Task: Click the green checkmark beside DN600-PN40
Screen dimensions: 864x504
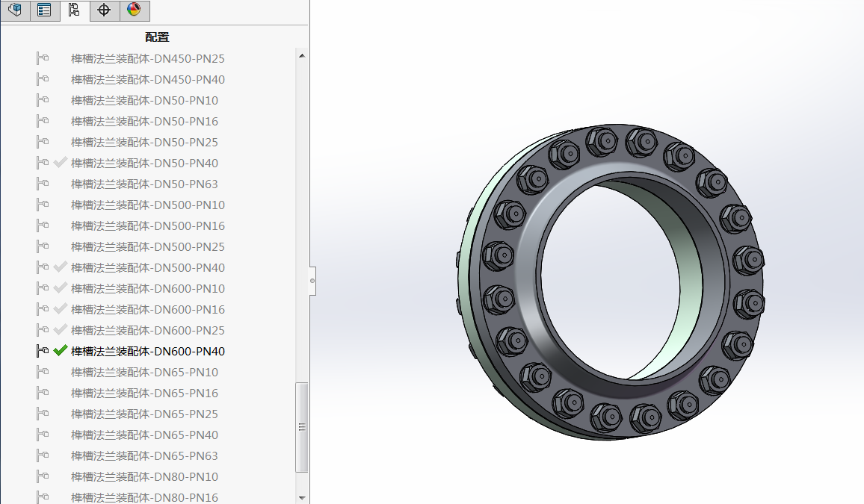Action: click(x=61, y=350)
